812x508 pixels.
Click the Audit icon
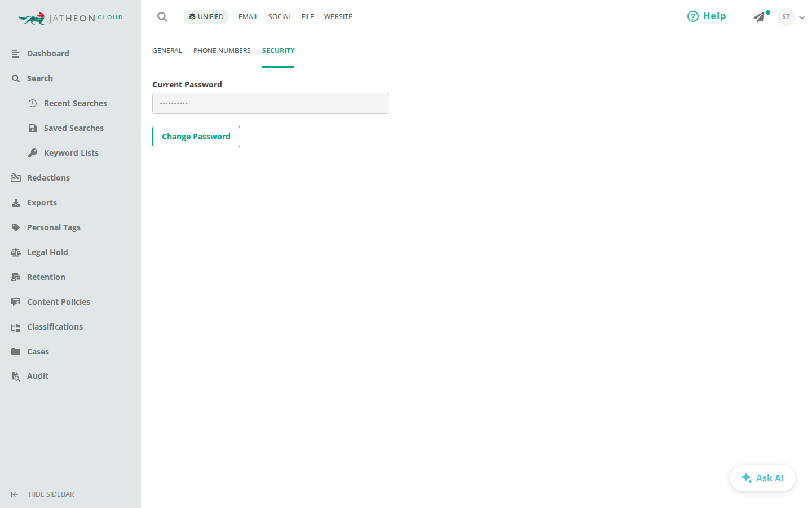[x=16, y=376]
